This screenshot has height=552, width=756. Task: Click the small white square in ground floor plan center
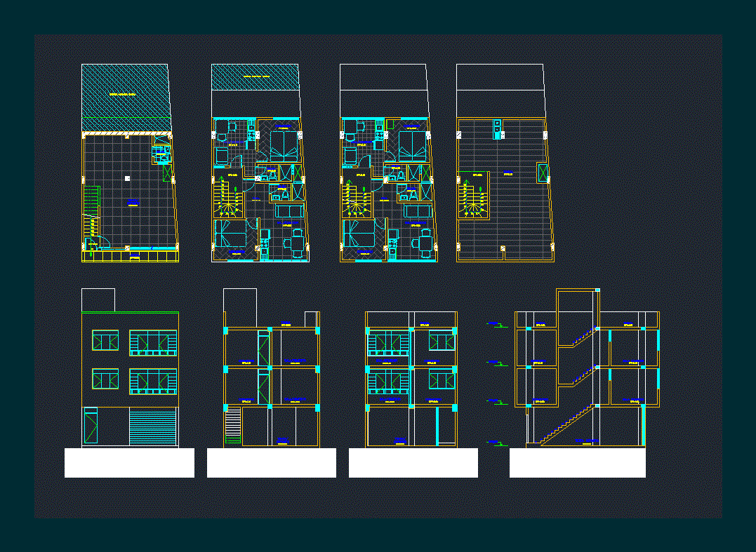tap(127, 179)
